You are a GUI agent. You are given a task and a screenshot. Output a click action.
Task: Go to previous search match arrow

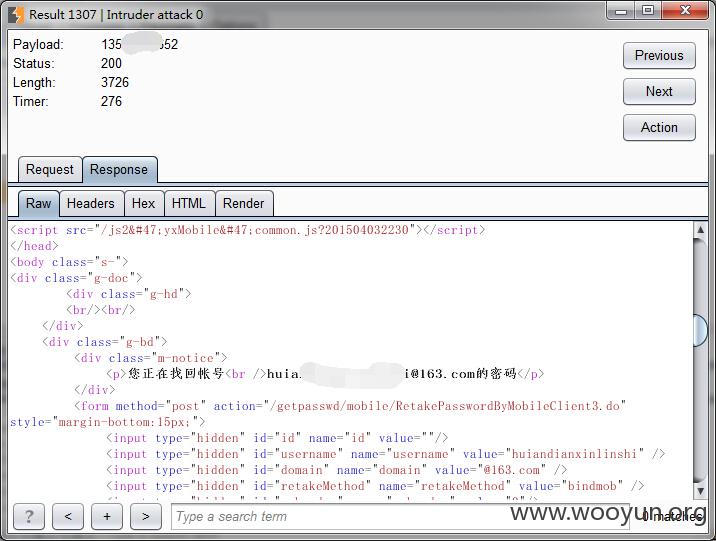(68, 516)
